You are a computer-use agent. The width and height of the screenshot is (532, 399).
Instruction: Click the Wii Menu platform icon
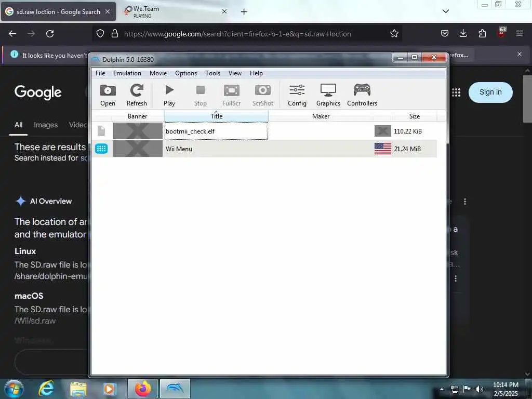pyautogui.click(x=101, y=149)
